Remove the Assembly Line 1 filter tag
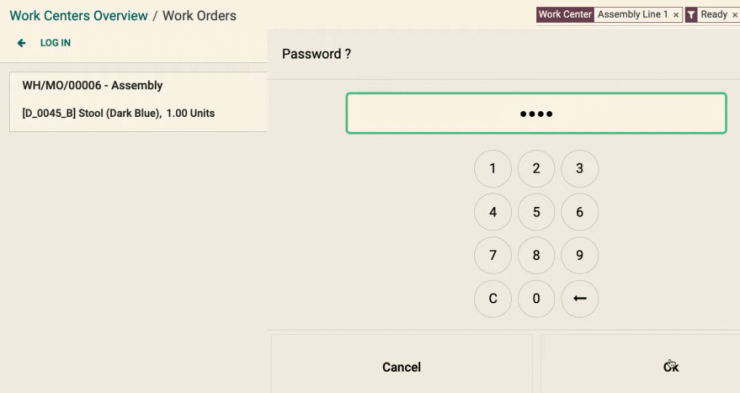 click(x=676, y=15)
